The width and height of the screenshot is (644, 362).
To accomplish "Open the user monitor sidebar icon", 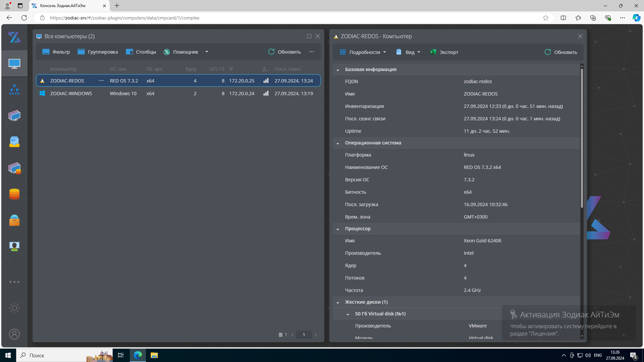I will (x=14, y=246).
